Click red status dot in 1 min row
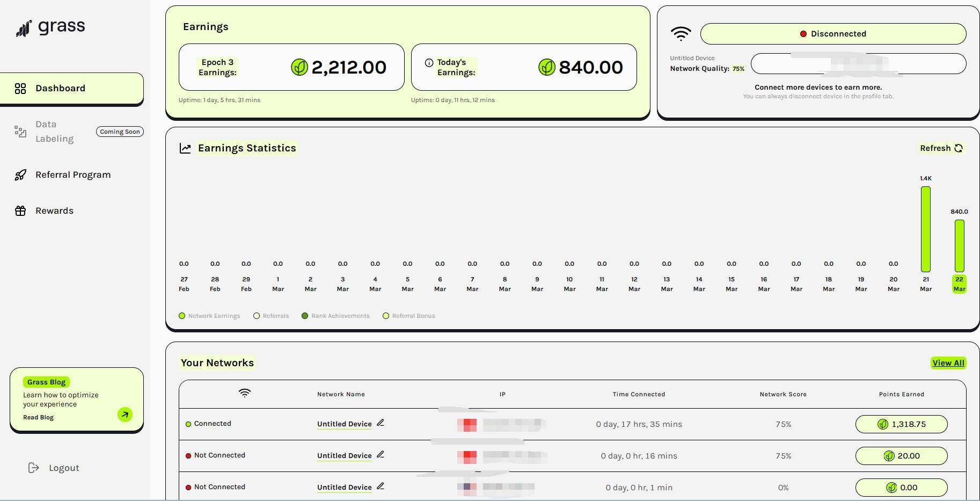This screenshot has width=980, height=501. [x=188, y=488]
